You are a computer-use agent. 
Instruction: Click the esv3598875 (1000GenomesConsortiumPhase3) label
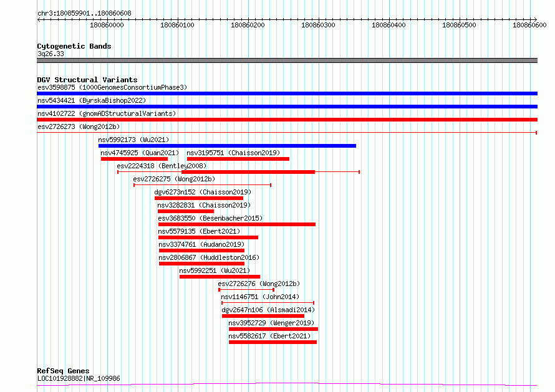[112, 87]
